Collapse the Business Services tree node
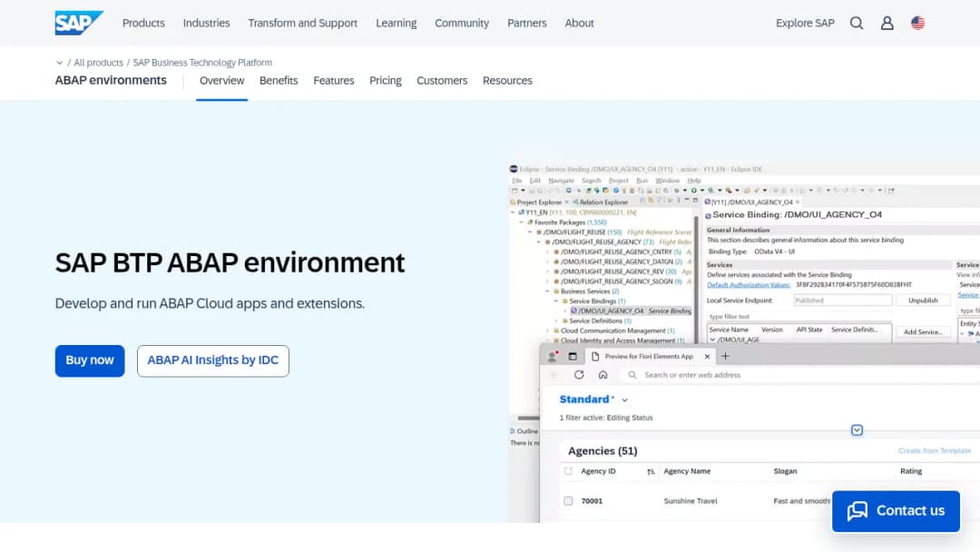The height and width of the screenshot is (552, 980). click(547, 291)
